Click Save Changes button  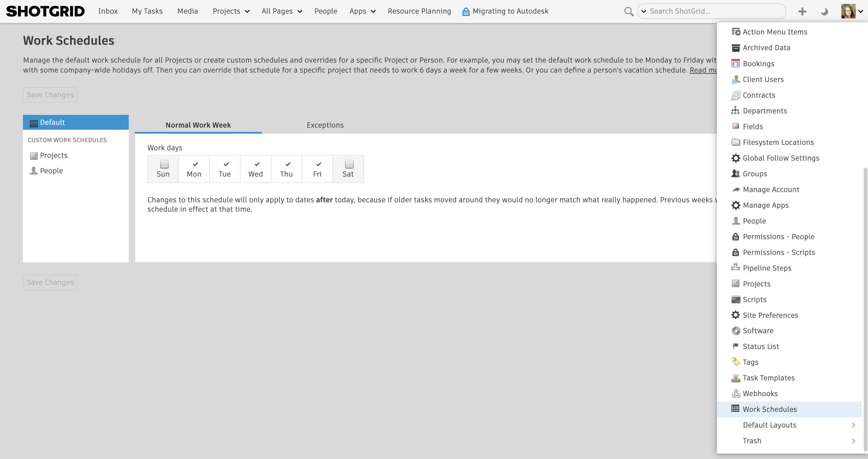[50, 94]
